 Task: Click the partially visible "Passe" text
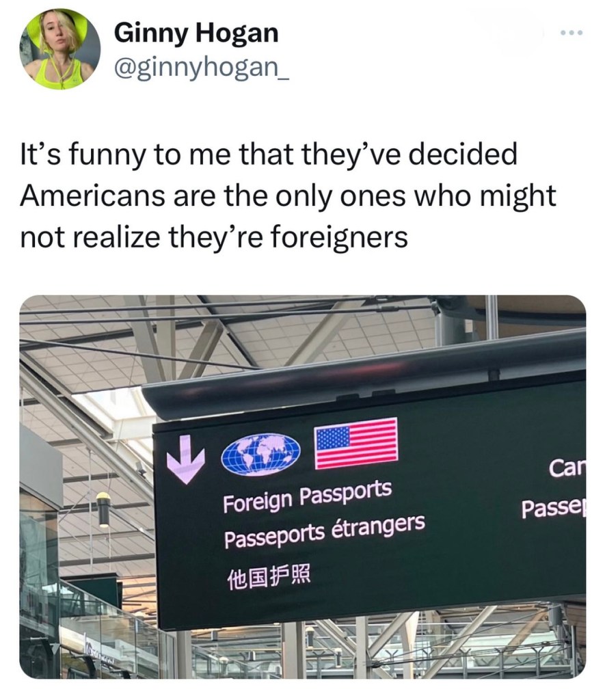[554, 508]
